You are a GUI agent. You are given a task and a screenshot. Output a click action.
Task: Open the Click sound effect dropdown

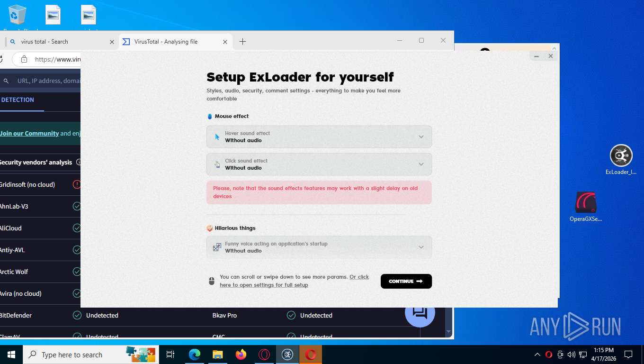pyautogui.click(x=319, y=164)
